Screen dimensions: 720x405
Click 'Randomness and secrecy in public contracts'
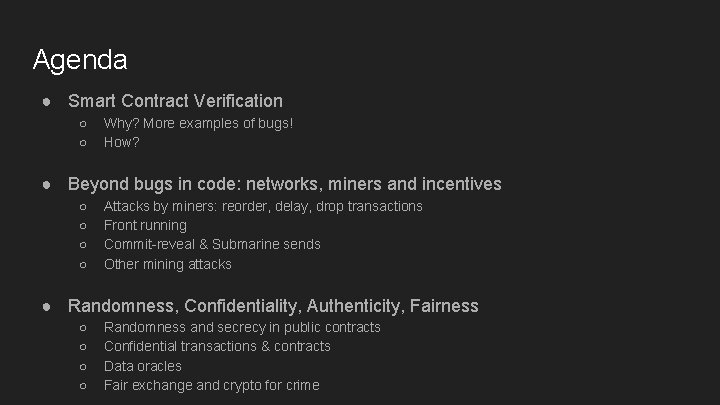pos(242,327)
